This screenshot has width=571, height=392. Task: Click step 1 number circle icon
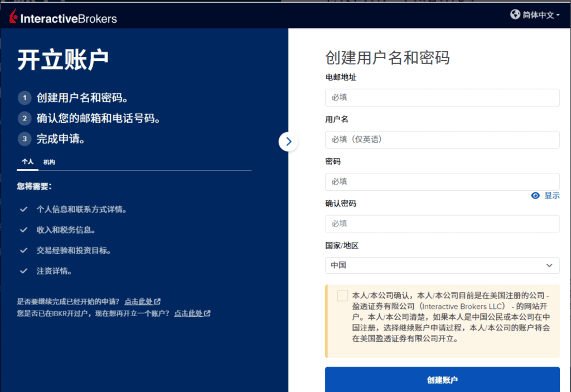[x=25, y=98]
